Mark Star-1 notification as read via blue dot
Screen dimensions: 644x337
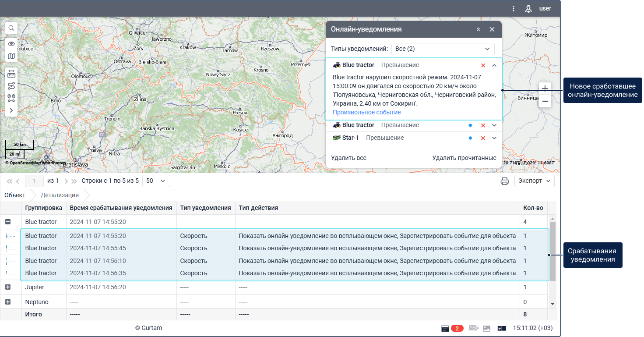pos(470,138)
